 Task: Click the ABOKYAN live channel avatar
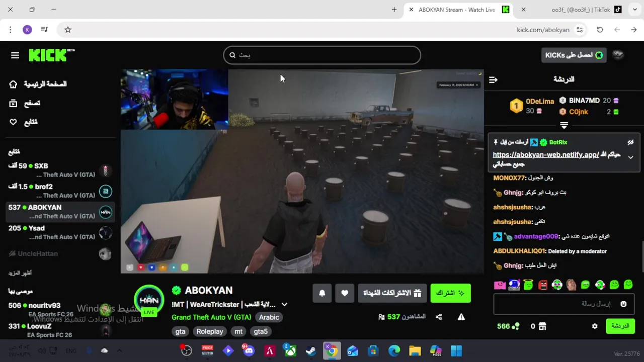pyautogui.click(x=149, y=300)
